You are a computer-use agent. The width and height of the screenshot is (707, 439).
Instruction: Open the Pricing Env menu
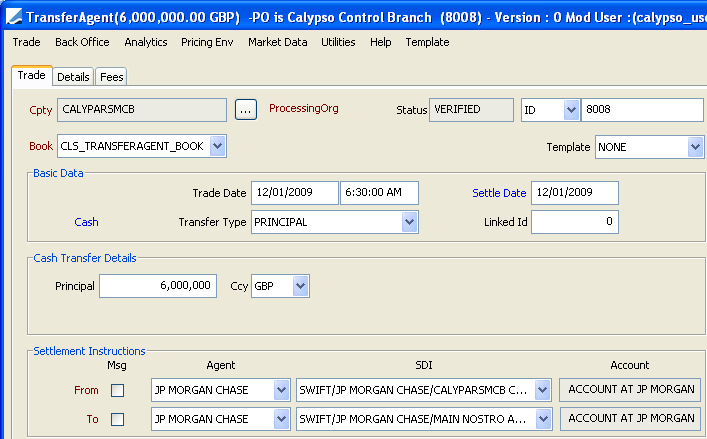[x=207, y=42]
